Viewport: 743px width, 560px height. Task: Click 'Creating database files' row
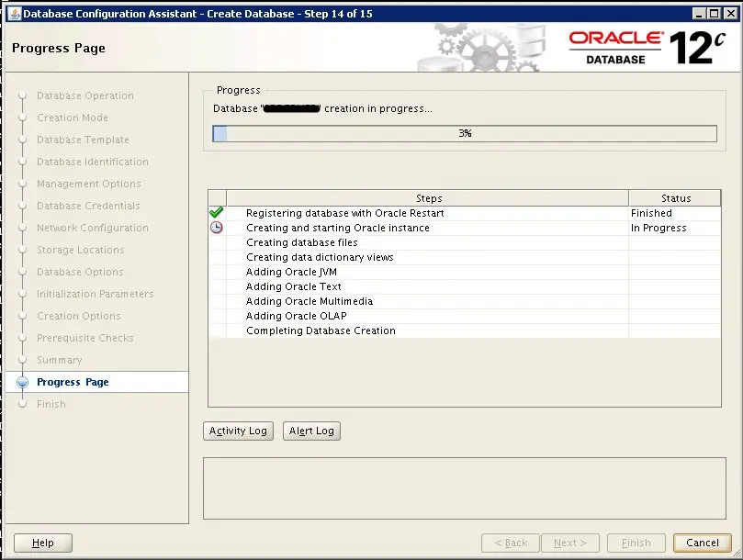[465, 242]
